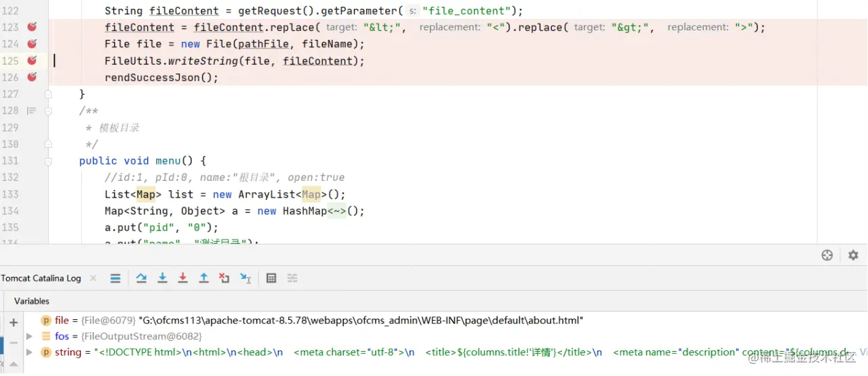Toggle breakpoint on line 123
This screenshot has height=376, width=868.
[32, 27]
